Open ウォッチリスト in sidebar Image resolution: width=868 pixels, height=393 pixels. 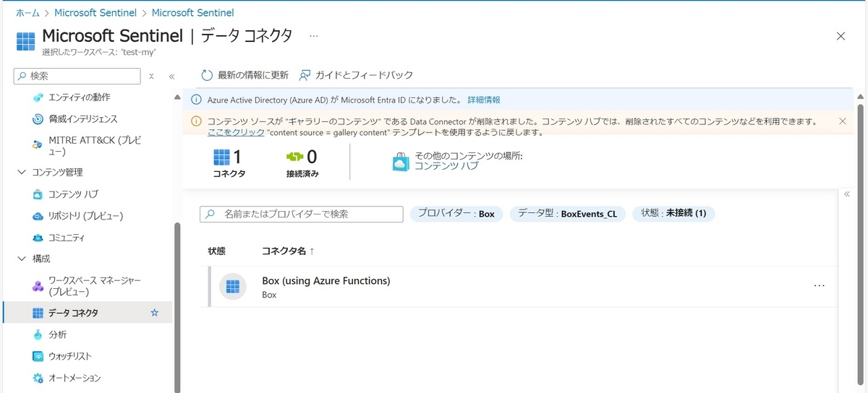point(70,356)
